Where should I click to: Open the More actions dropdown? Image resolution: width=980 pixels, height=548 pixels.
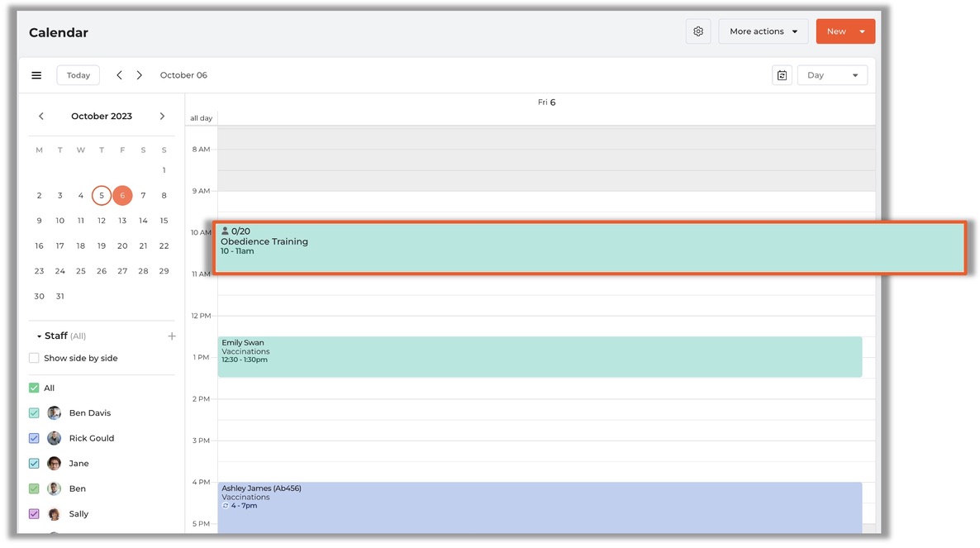pyautogui.click(x=764, y=31)
